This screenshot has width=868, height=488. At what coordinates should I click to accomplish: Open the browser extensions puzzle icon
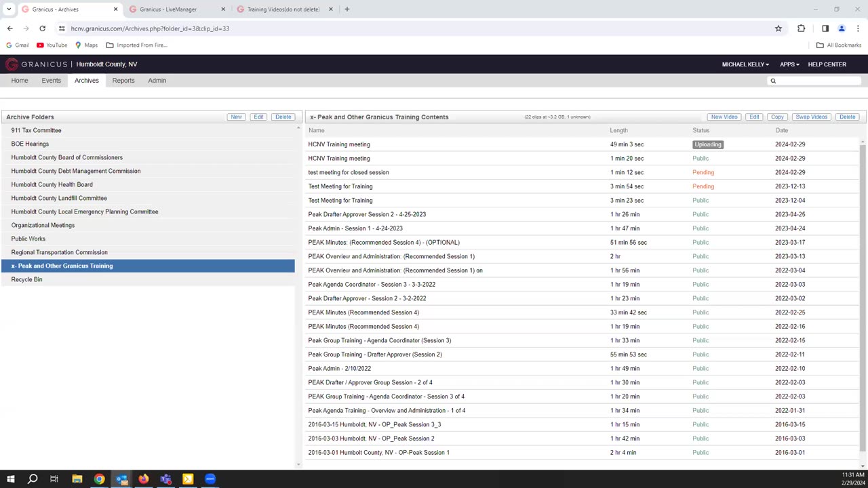pyautogui.click(x=802, y=28)
